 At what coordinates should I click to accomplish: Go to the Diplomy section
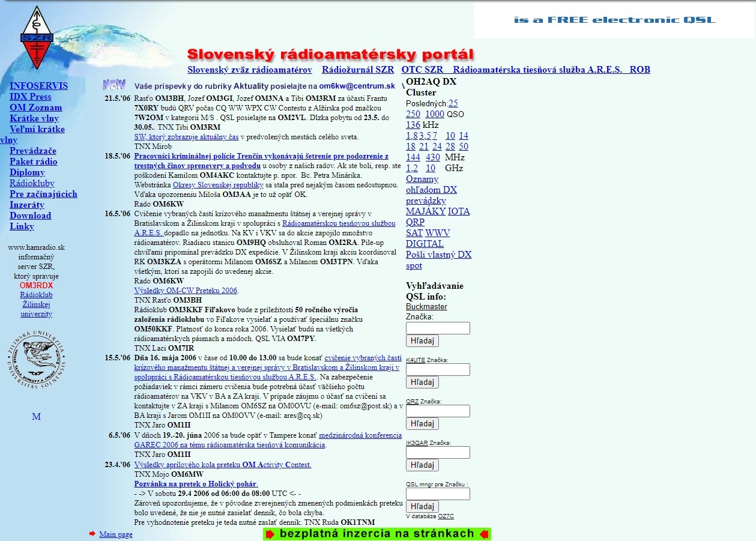(27, 172)
